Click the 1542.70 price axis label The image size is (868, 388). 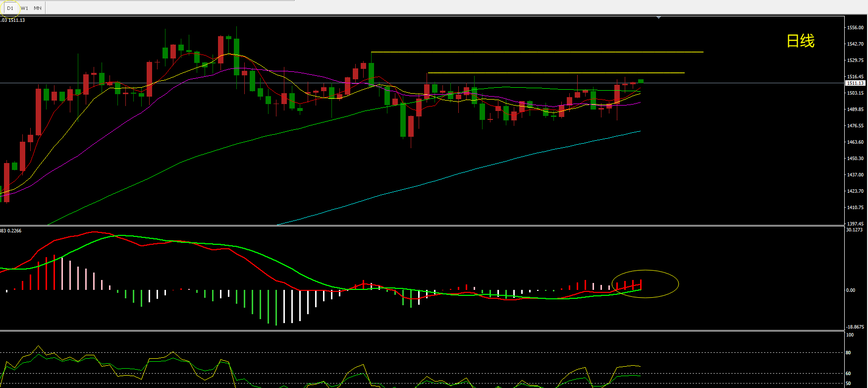[855, 44]
